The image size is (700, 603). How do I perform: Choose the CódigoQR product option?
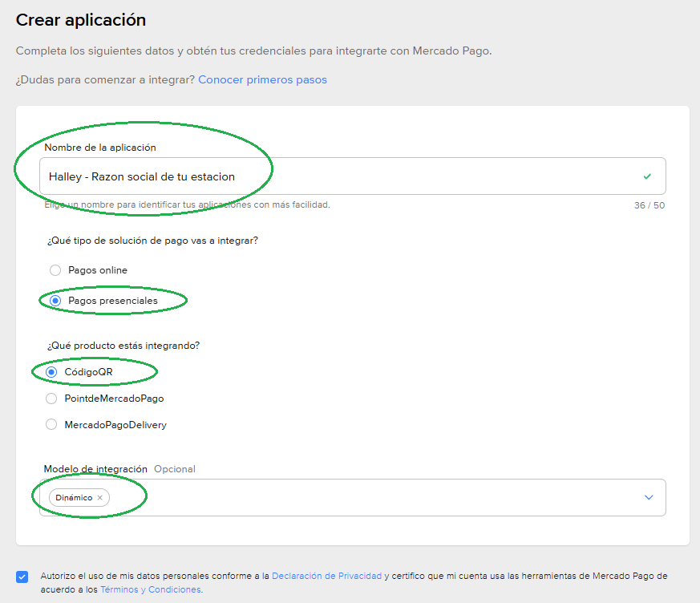click(51, 372)
